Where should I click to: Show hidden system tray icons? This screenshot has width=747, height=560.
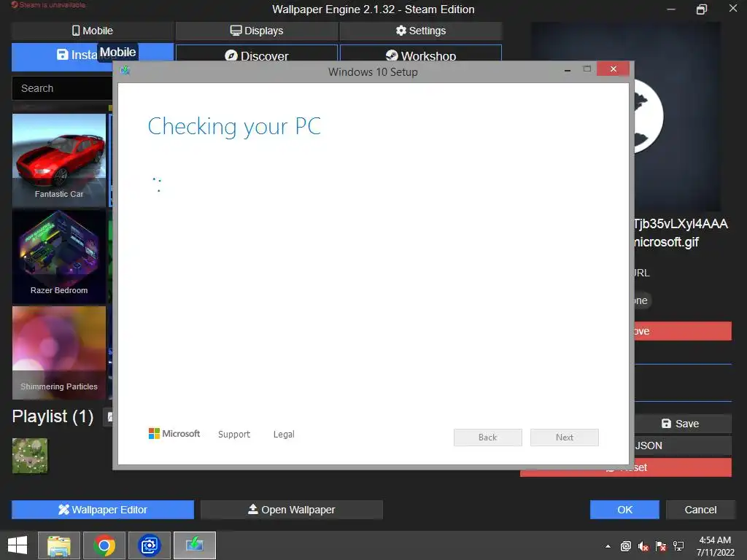click(608, 546)
